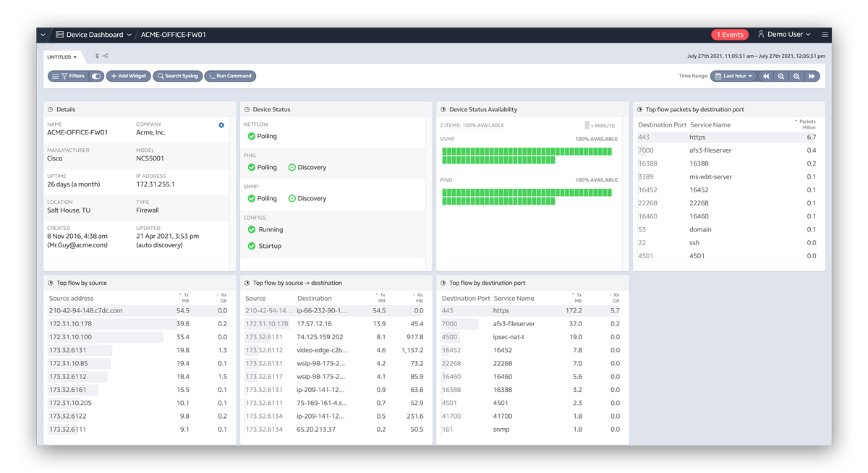Screen dimensions: 868x473
Task: Click the icon of Top flow by source -> destination
Action: [x=247, y=283]
